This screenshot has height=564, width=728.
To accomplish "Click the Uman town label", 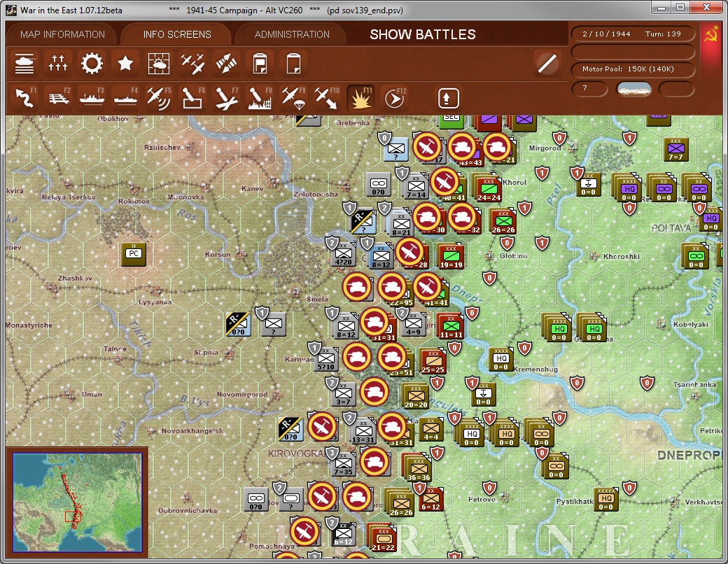I will coord(92,394).
